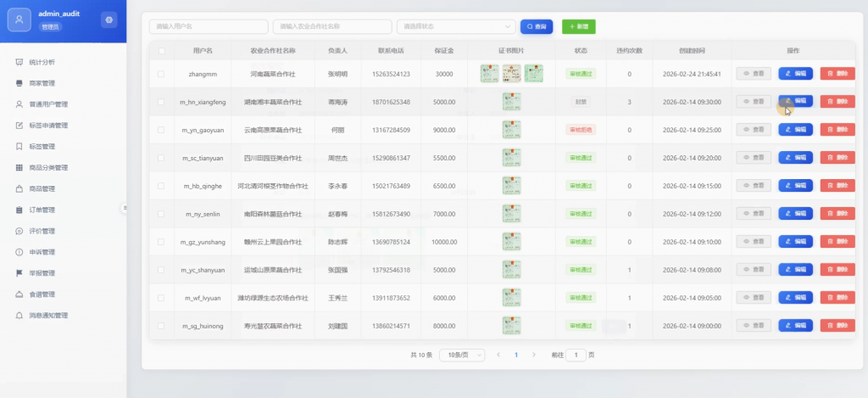Click eye 查看 button for m_wf_lvyuan
This screenshot has width=868, height=398.
click(754, 298)
